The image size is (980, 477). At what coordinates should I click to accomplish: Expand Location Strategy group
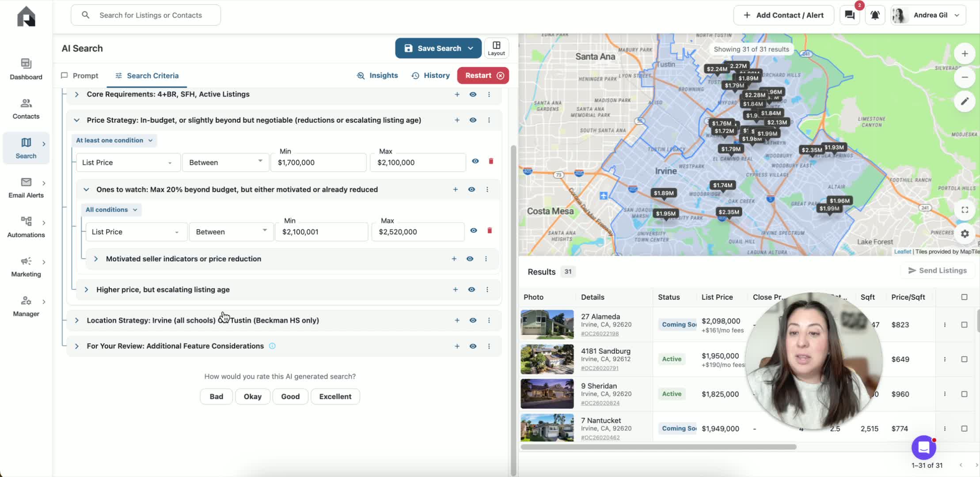76,320
